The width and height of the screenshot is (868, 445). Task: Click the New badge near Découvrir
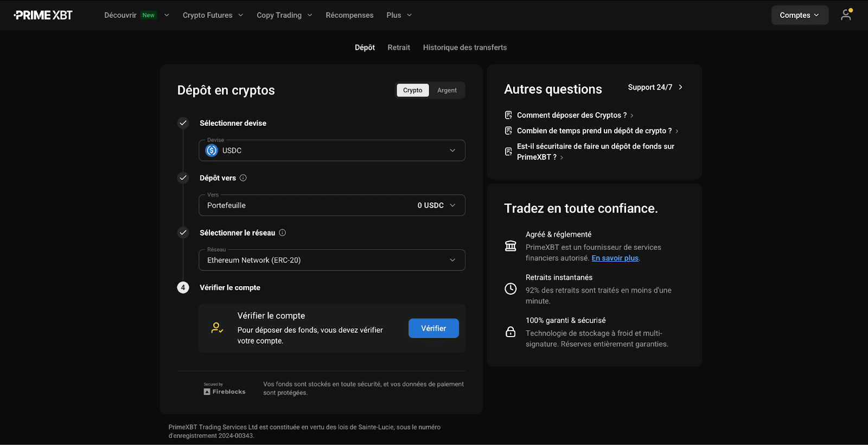[149, 15]
